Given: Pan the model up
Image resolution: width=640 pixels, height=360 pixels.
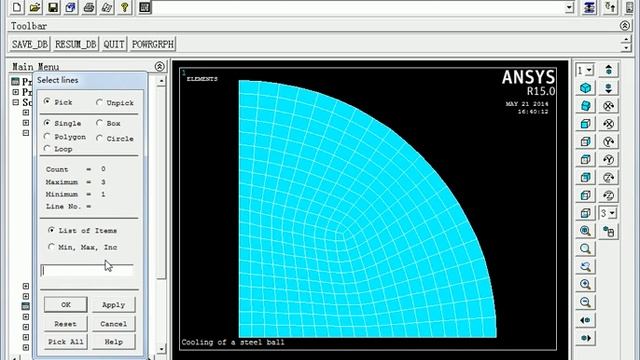Looking at the screenshot, I should (x=609, y=70).
